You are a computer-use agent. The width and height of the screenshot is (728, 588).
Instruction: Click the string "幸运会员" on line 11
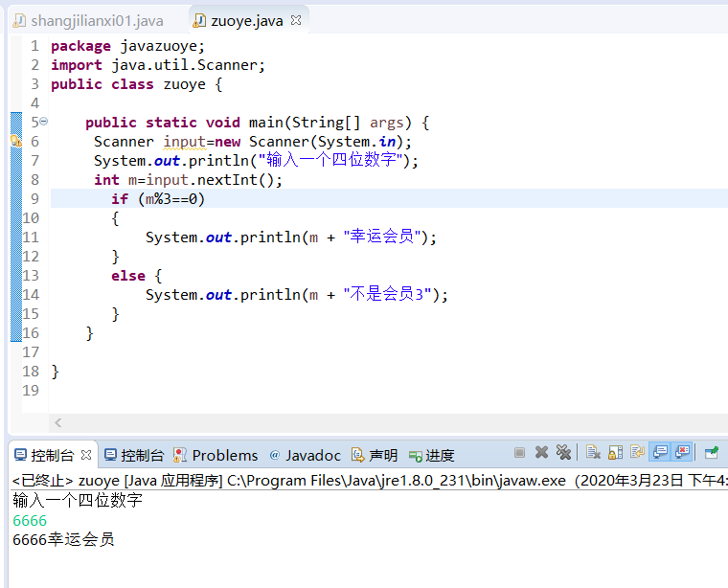click(382, 237)
